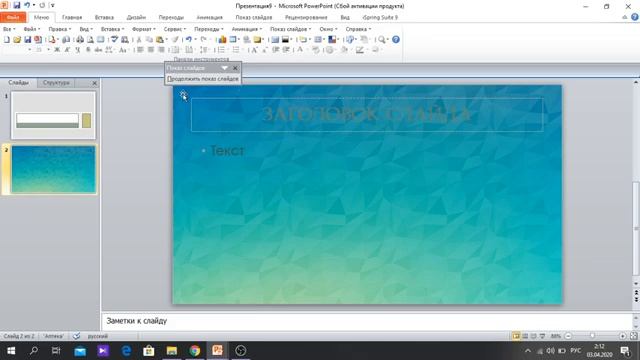Open Microsoft Edge from the taskbar
The height and width of the screenshot is (360, 640).
[126, 351]
